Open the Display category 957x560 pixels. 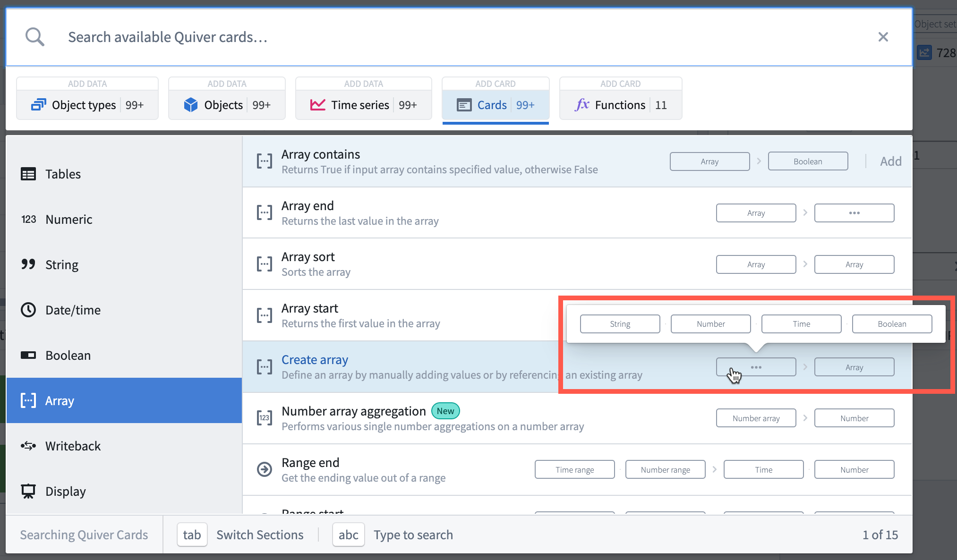coord(124,491)
